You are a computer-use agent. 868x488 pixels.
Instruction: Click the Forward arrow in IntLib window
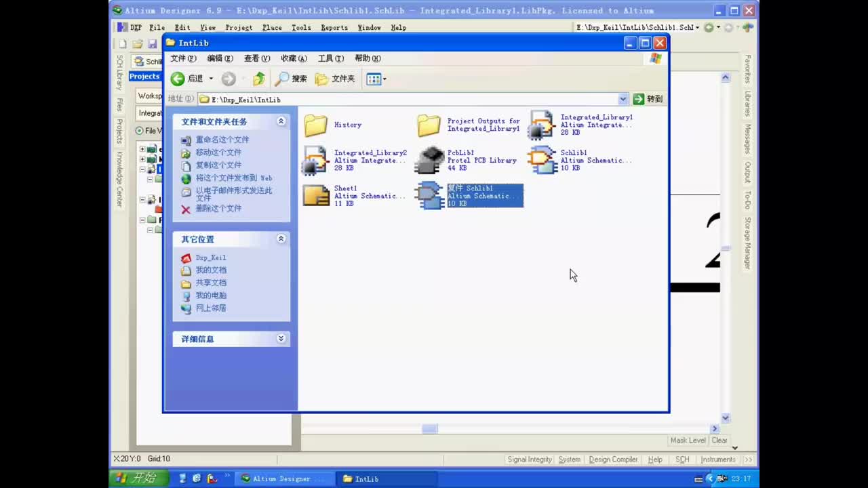229,79
